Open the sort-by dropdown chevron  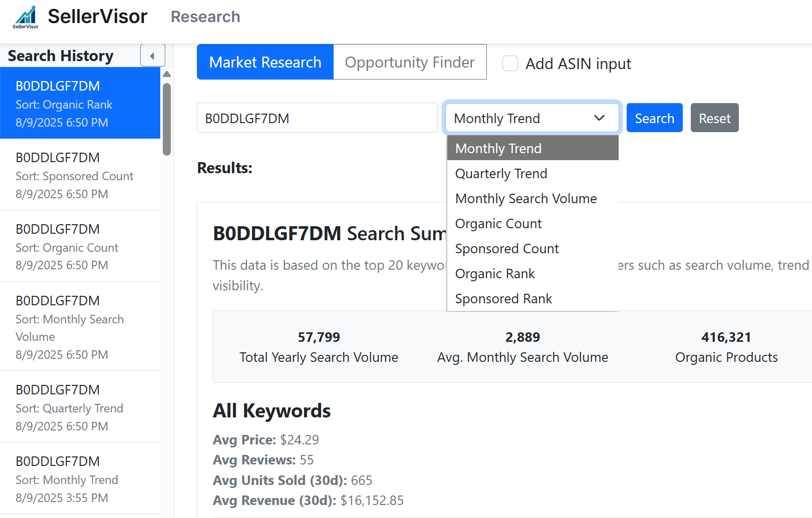(599, 118)
